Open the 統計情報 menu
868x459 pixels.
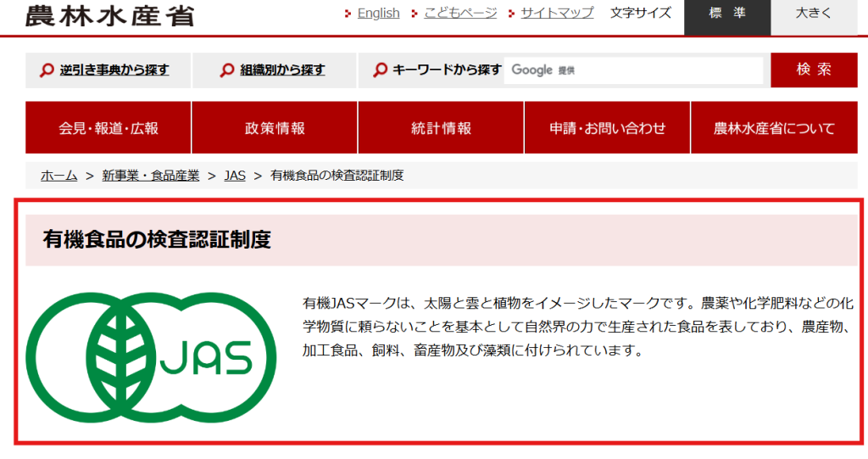click(441, 127)
